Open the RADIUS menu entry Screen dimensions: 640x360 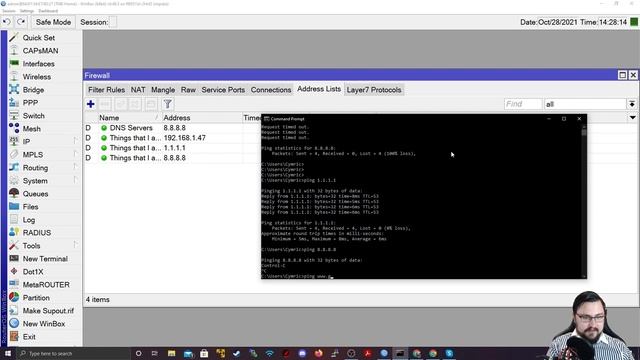click(37, 233)
